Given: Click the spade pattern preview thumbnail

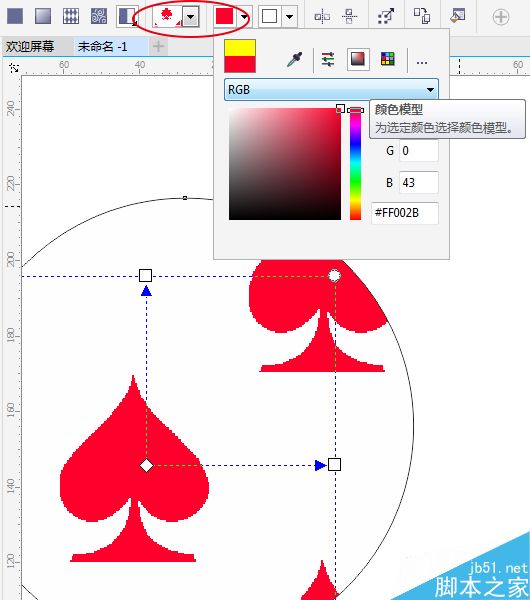Looking at the screenshot, I should click(167, 16).
